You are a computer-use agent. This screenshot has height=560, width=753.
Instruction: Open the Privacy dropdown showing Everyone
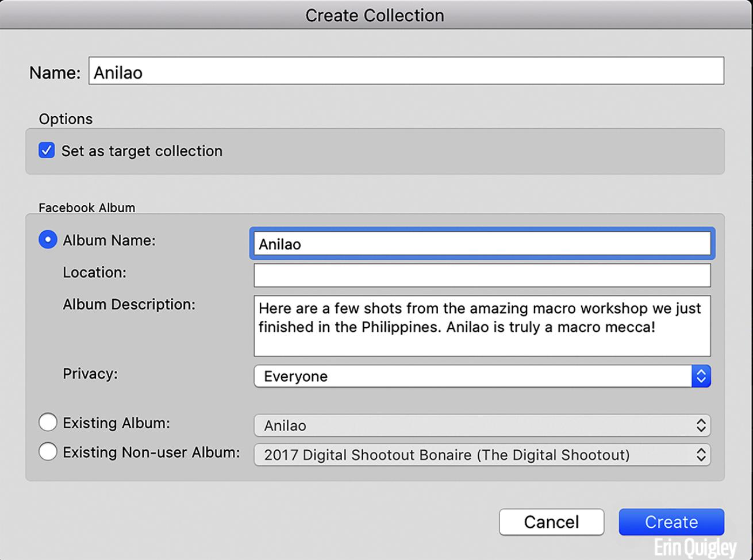(471, 377)
